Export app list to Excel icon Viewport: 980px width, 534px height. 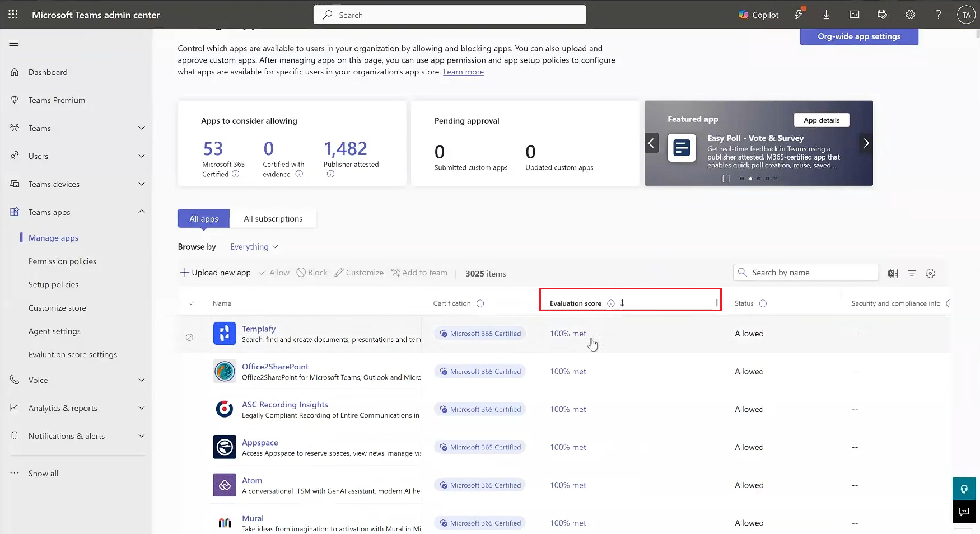pos(893,273)
